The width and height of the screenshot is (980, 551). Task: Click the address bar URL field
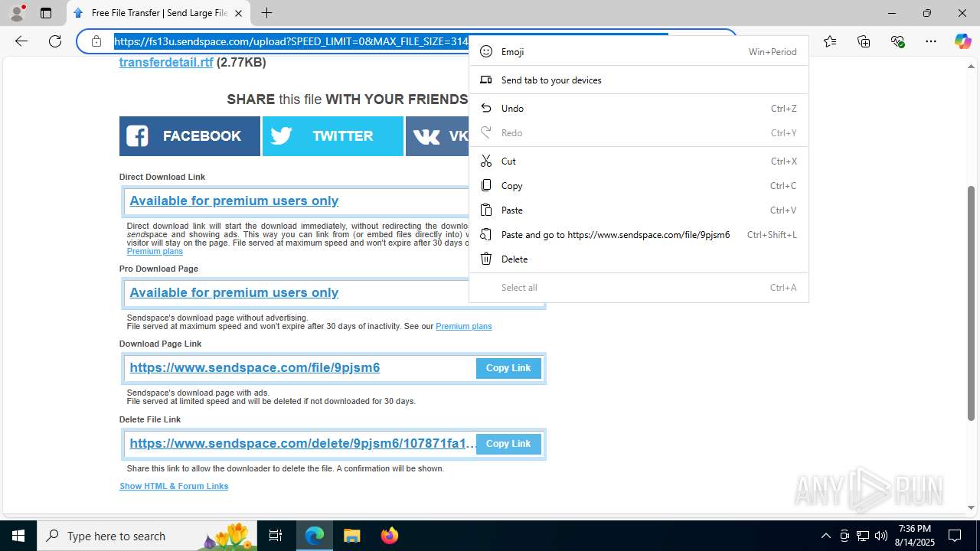(291, 41)
